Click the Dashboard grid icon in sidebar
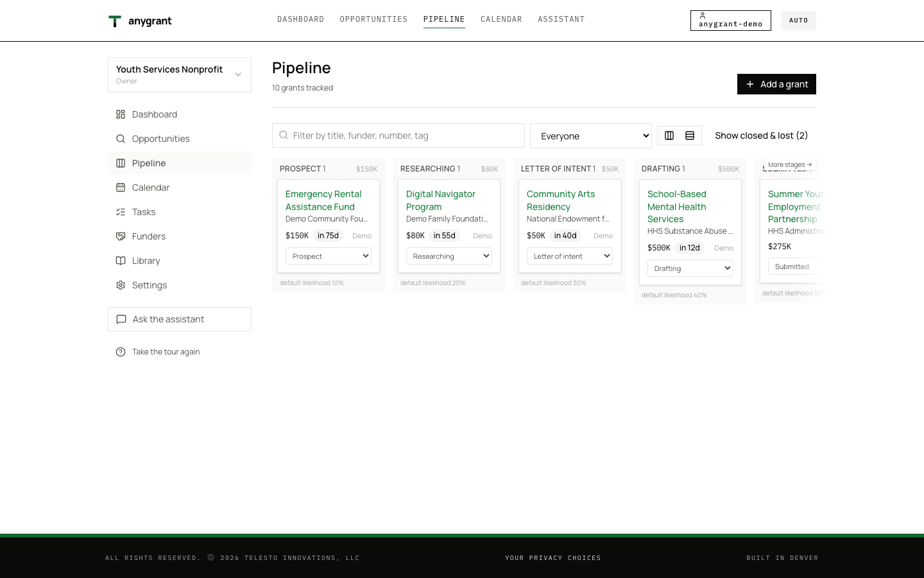Viewport: 924px width, 578px height. pos(121,114)
